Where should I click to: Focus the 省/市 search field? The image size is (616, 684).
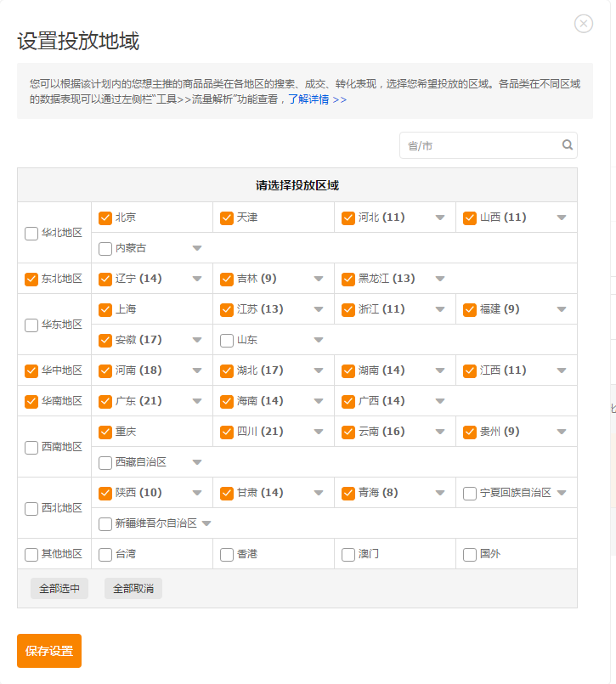489,145
